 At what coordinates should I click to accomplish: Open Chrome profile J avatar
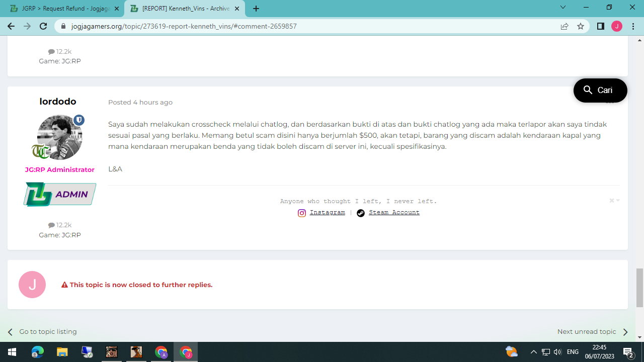pos(617,26)
